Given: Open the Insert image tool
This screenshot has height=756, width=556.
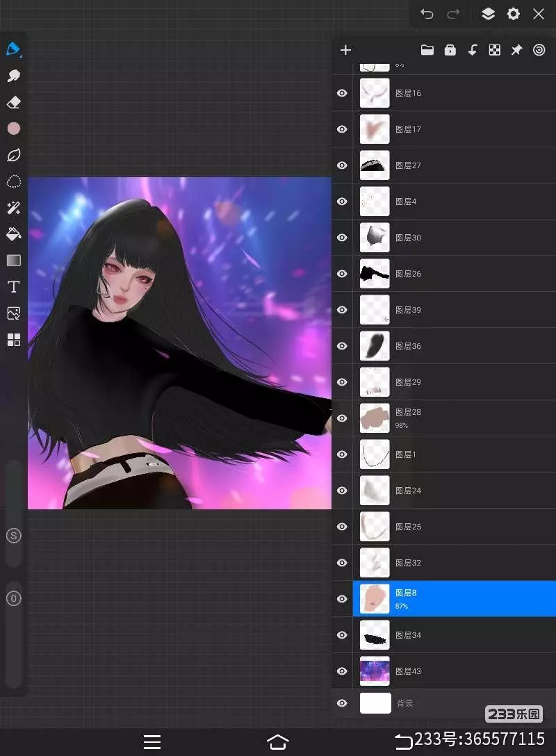Looking at the screenshot, I should 13,313.
